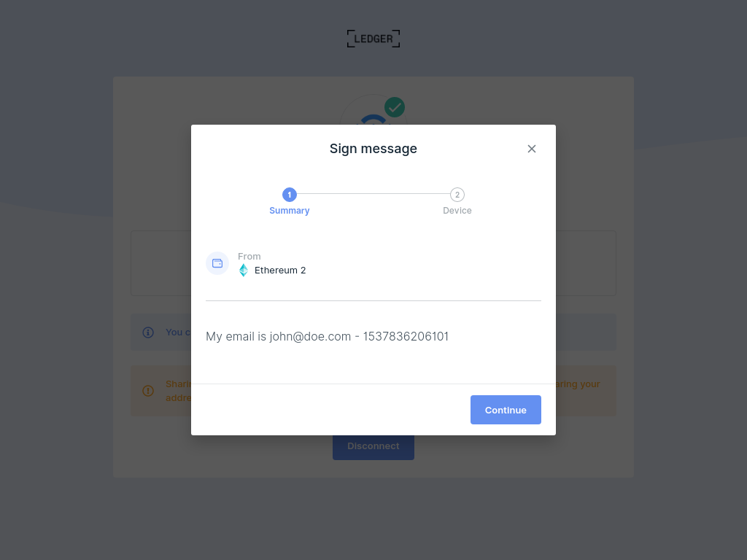
Task: Click the message text with john@doe.com
Action: [x=328, y=336]
